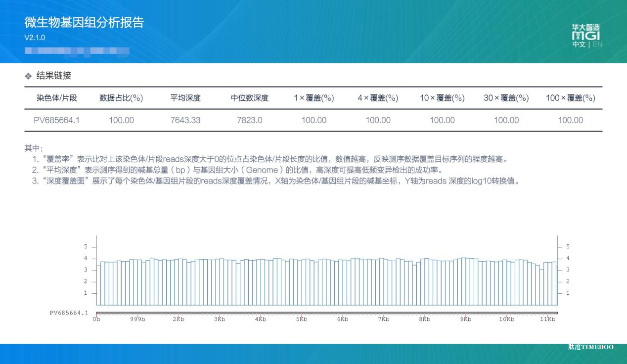Click the 5Kb tick on x-axis
This screenshot has width=627, height=364.
(302, 319)
